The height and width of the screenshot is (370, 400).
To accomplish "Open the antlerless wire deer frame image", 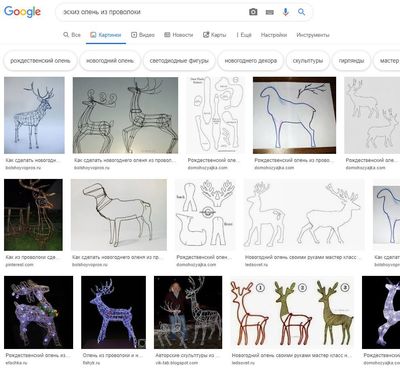I will tap(119, 215).
